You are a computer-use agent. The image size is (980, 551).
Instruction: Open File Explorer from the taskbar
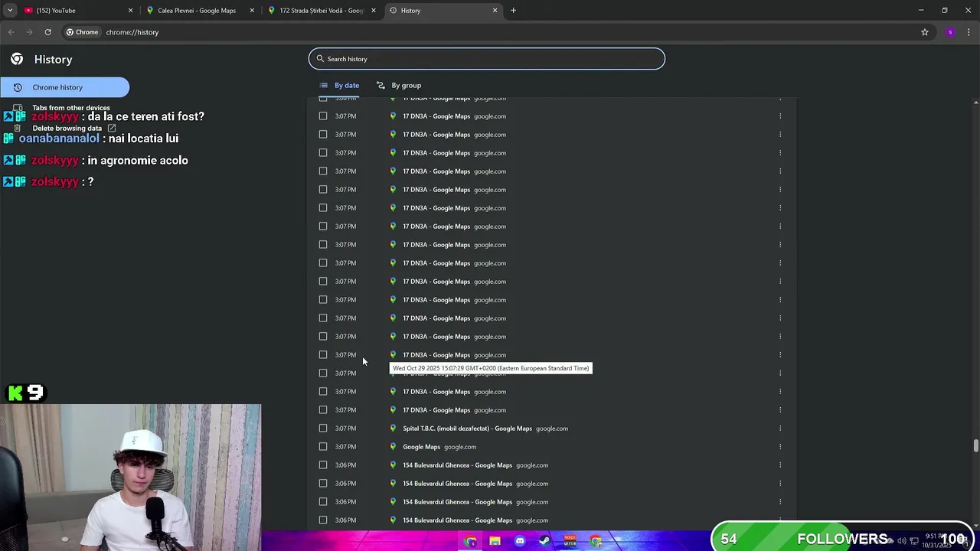tap(495, 542)
